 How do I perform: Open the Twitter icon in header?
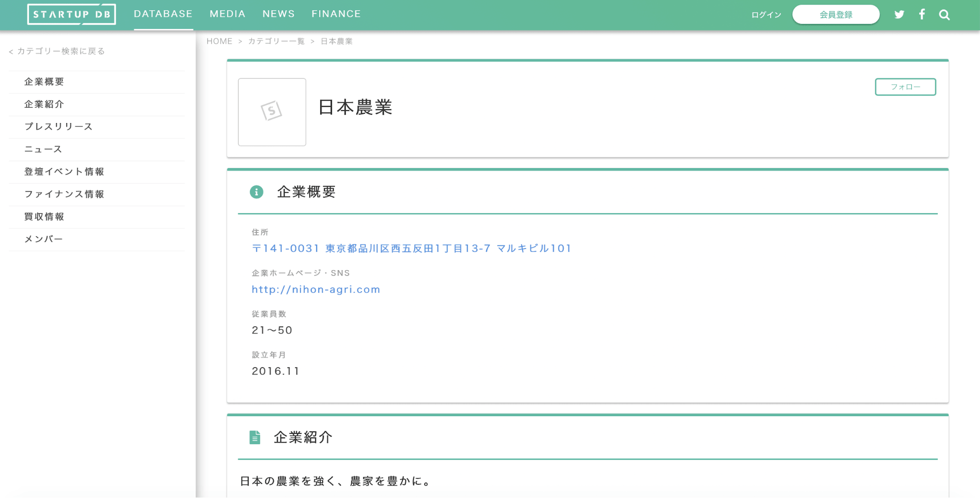coord(899,14)
